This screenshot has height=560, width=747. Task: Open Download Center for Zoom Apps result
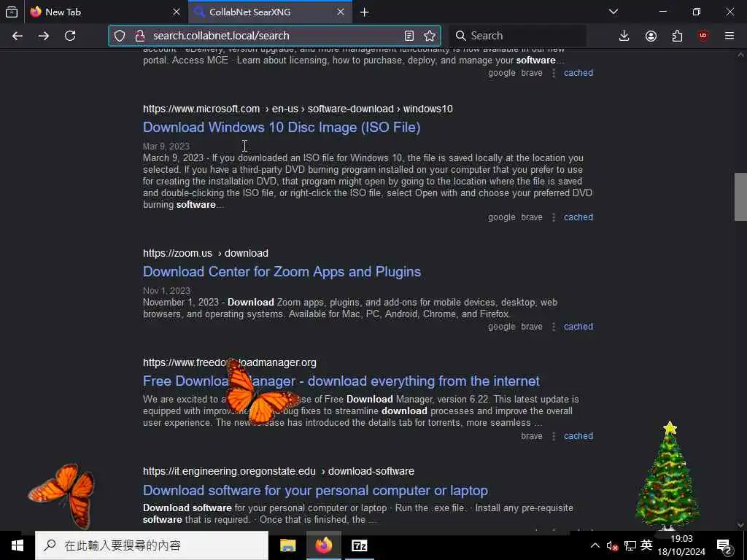tap(282, 271)
